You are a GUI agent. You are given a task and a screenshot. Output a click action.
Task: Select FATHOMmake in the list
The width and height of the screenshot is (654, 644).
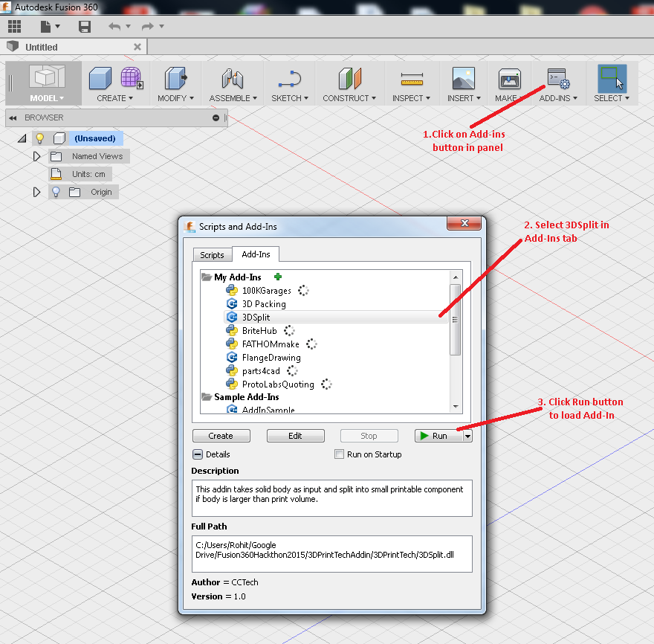pyautogui.click(x=271, y=344)
